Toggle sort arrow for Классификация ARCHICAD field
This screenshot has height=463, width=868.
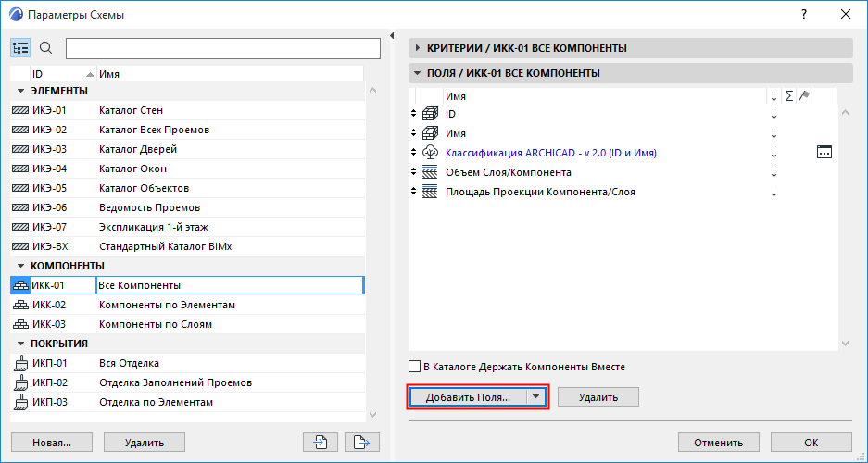(x=774, y=153)
